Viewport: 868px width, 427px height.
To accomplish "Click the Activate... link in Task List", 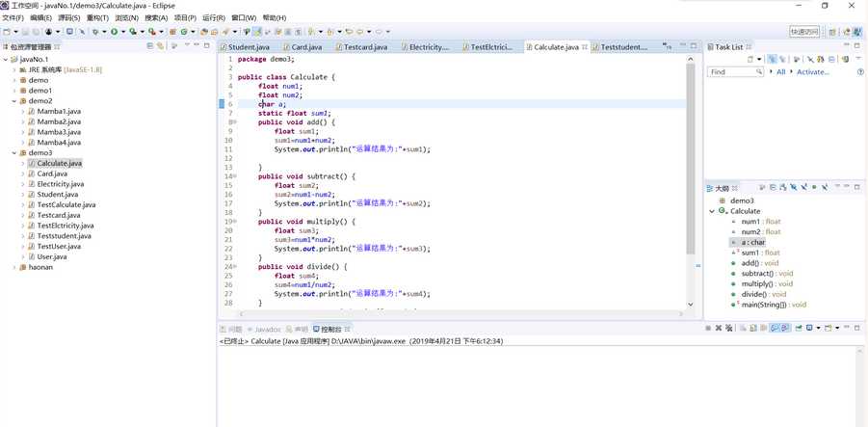I will coord(813,72).
